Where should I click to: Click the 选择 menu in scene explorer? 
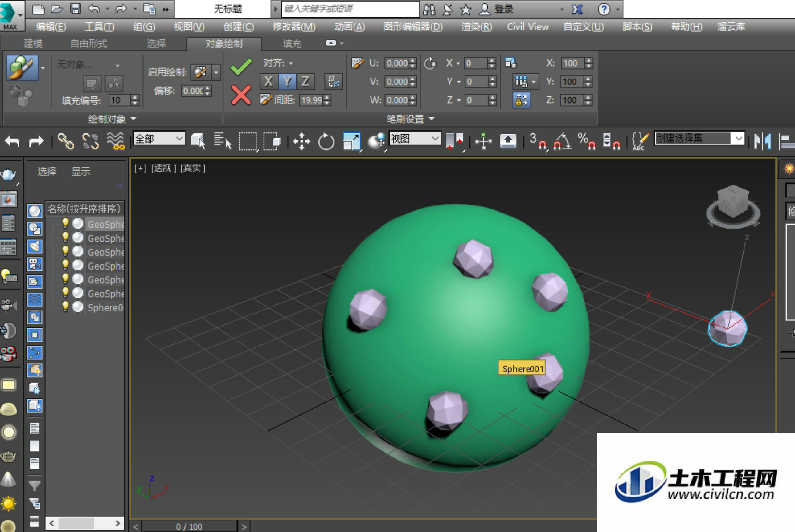[x=47, y=171]
